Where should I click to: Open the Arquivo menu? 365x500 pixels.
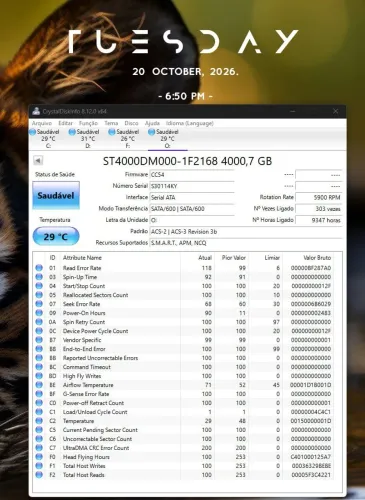coord(42,123)
